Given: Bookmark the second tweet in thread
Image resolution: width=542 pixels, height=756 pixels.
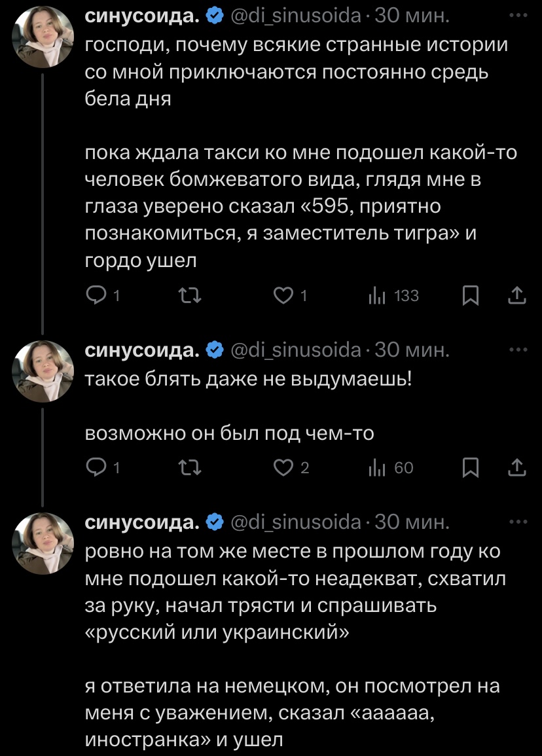Looking at the screenshot, I should coord(469,467).
